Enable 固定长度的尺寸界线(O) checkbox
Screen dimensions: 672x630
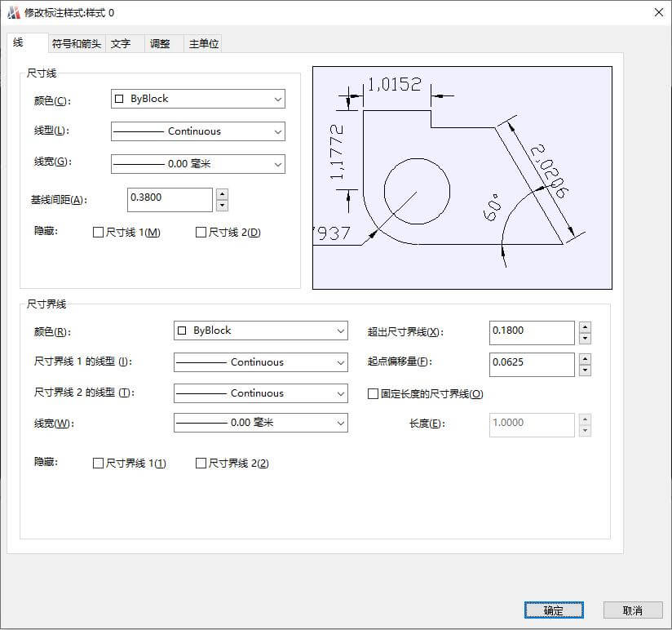[x=373, y=393]
